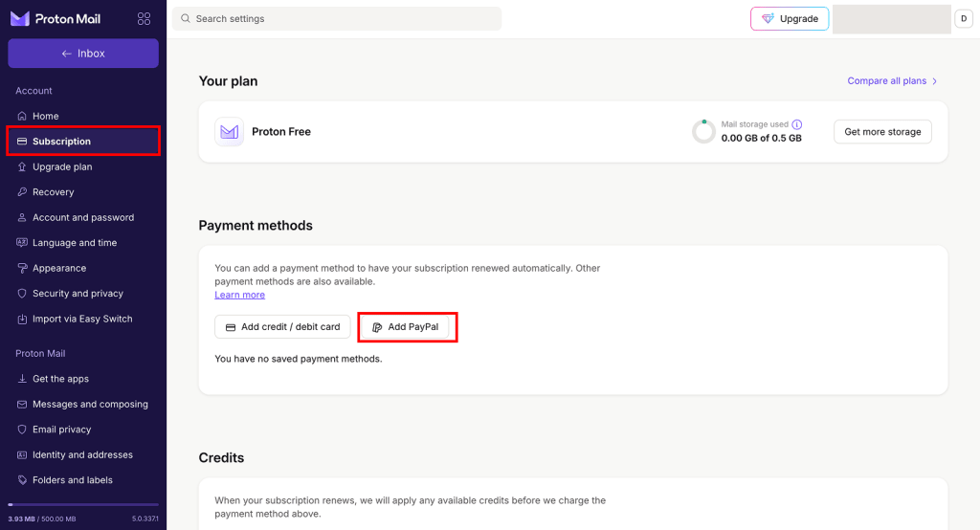Click the Proton Mail section label in sidebar
The height and width of the screenshot is (530, 980).
coord(40,354)
